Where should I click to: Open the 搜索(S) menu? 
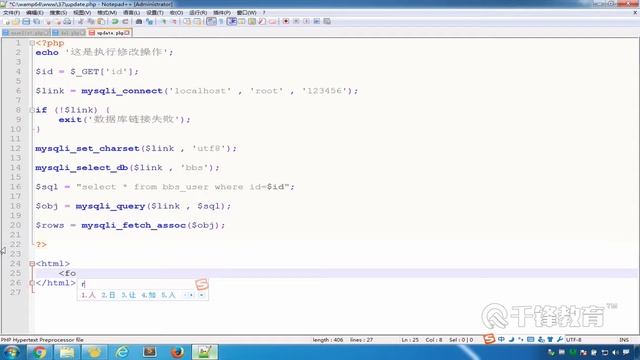[58, 13]
